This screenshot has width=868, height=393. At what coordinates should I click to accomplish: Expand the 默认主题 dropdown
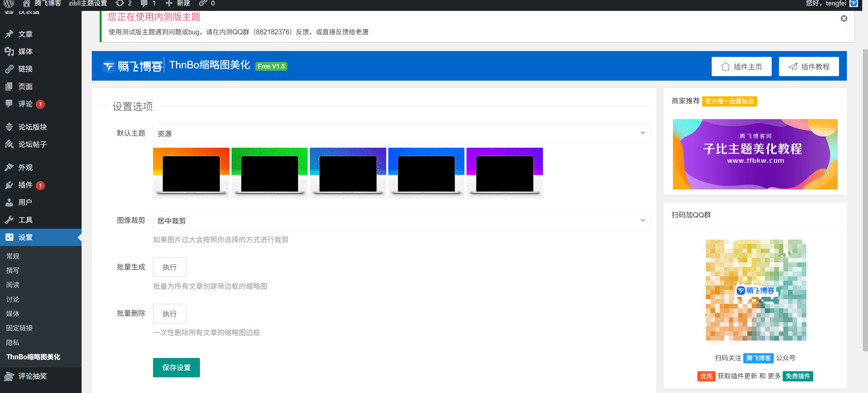(x=402, y=133)
